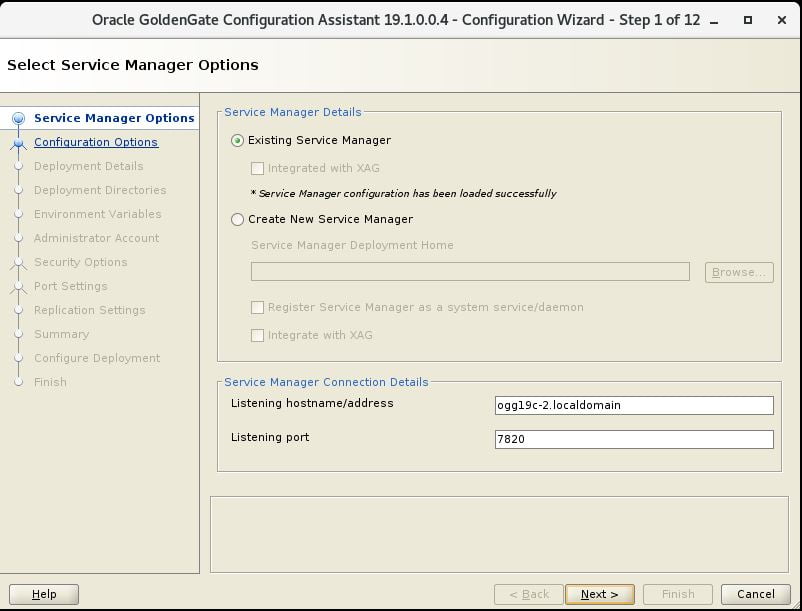This screenshot has height=611, width=802.
Task: Select the Service Manager Options step
Action: click(x=114, y=118)
